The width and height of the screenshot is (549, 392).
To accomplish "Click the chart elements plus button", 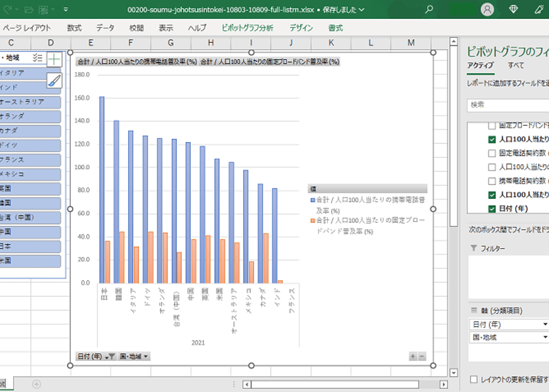I will point(54,59).
